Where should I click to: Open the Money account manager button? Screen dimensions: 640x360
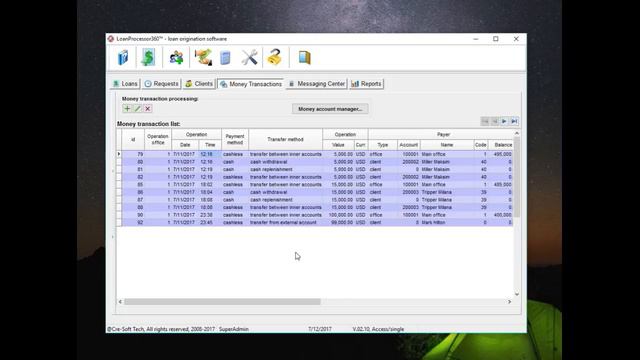330,109
